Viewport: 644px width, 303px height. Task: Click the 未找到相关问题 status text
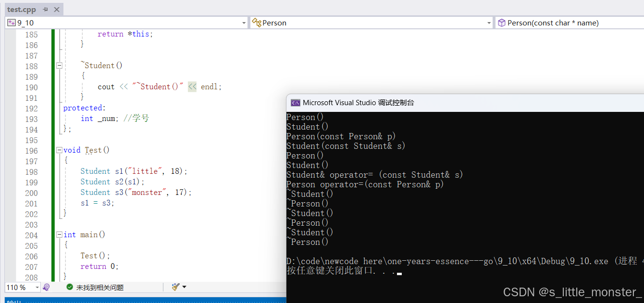coord(100,287)
